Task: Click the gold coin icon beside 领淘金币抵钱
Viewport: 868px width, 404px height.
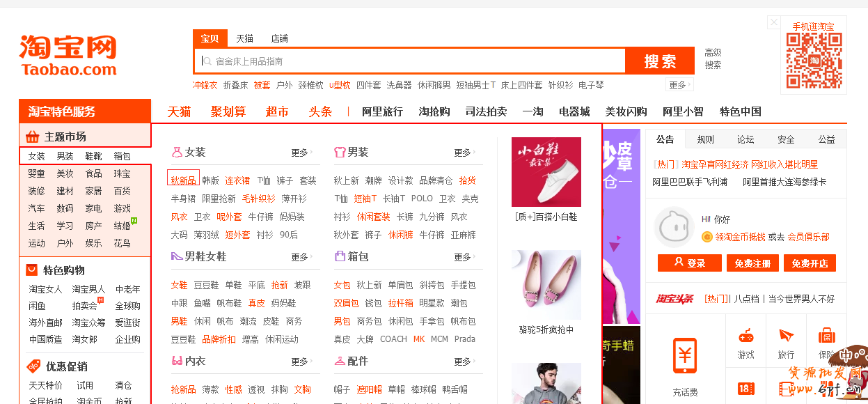Action: coord(707,237)
